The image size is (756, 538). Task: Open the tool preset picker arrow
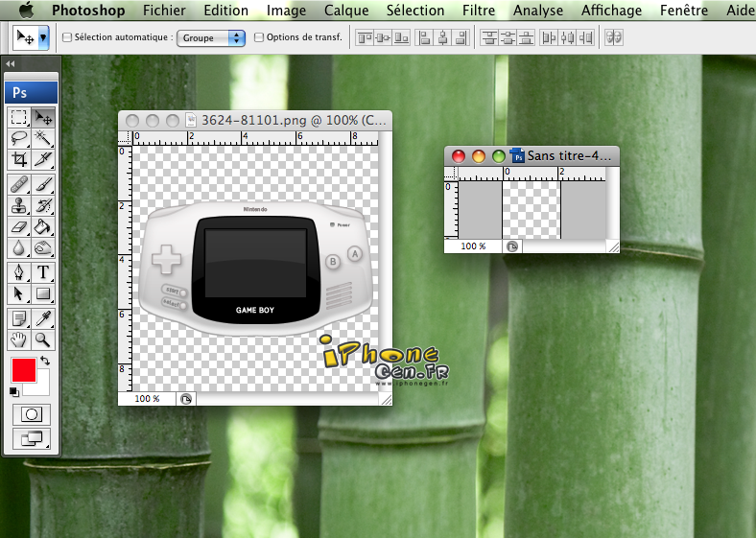(43, 37)
